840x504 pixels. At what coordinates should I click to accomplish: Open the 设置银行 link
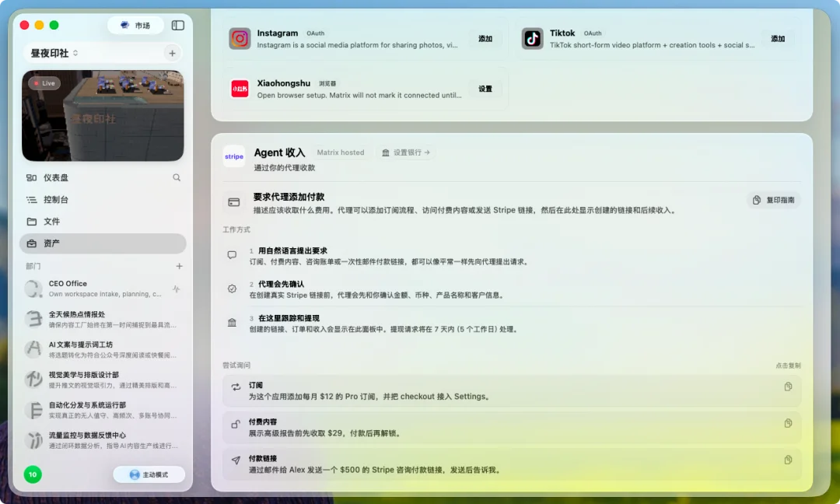pos(405,152)
